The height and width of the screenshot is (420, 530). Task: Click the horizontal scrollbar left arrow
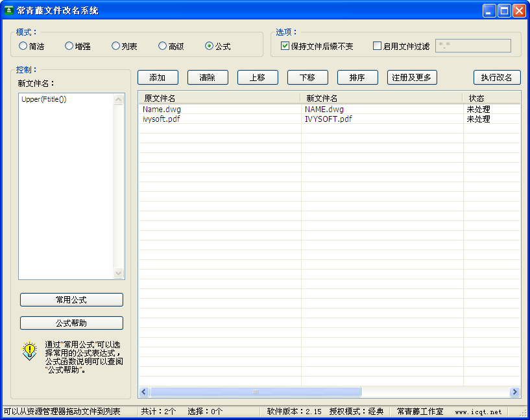[143, 391]
